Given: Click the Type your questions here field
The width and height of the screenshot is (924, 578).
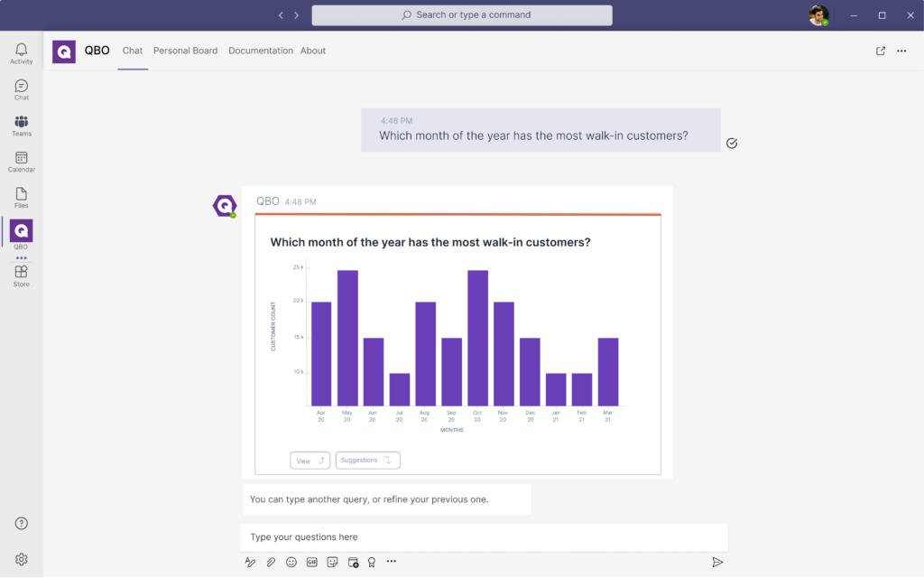Looking at the screenshot, I should [483, 537].
